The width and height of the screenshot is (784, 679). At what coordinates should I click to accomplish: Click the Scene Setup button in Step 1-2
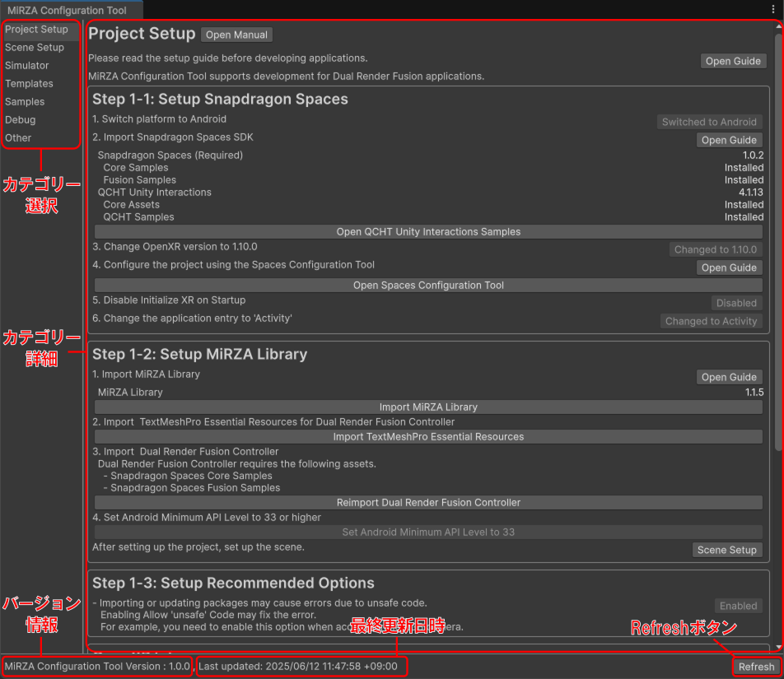727,550
